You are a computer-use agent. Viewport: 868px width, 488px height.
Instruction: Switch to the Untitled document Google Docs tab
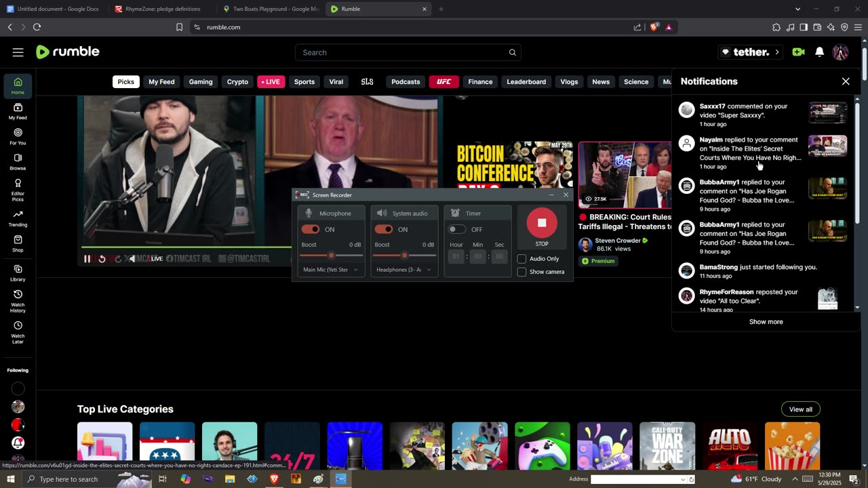click(54, 9)
